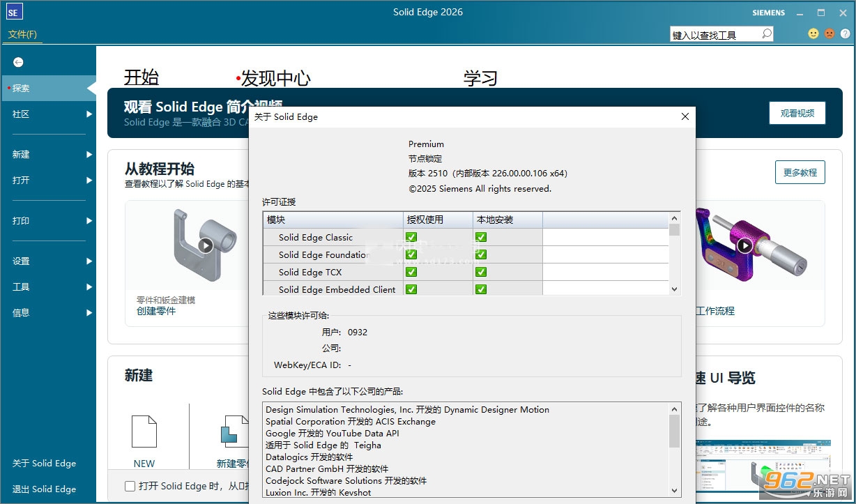Image resolution: width=856 pixels, height=504 pixels.
Task: Select the CAD Partner GmbH line
Action: (328, 468)
